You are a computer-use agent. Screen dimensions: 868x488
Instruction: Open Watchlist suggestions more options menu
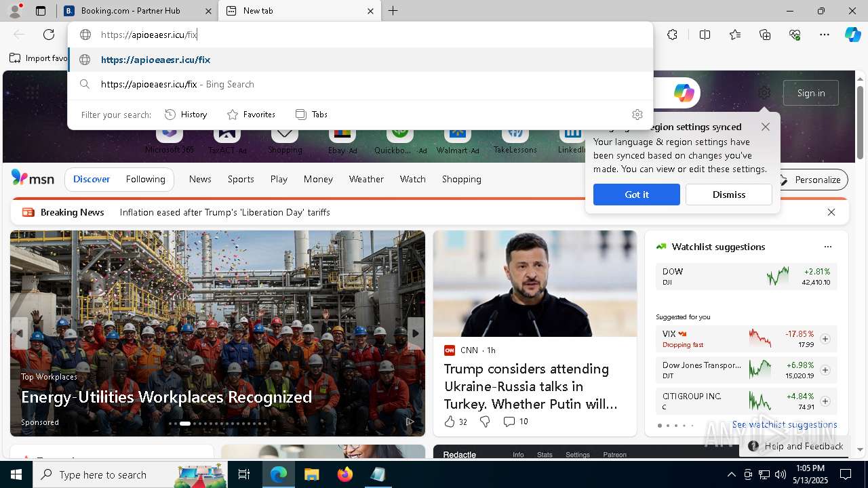[x=827, y=247]
